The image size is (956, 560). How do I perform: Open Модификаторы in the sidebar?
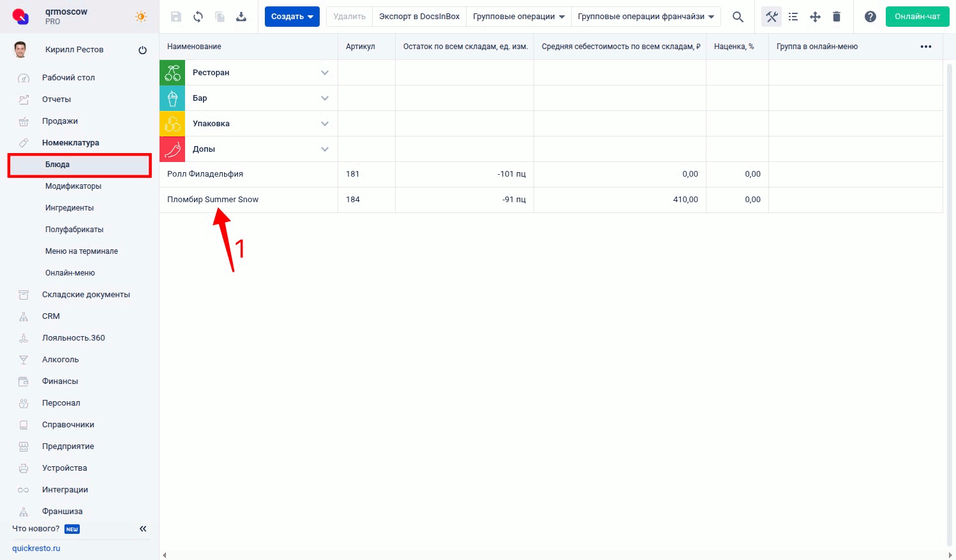tap(73, 186)
